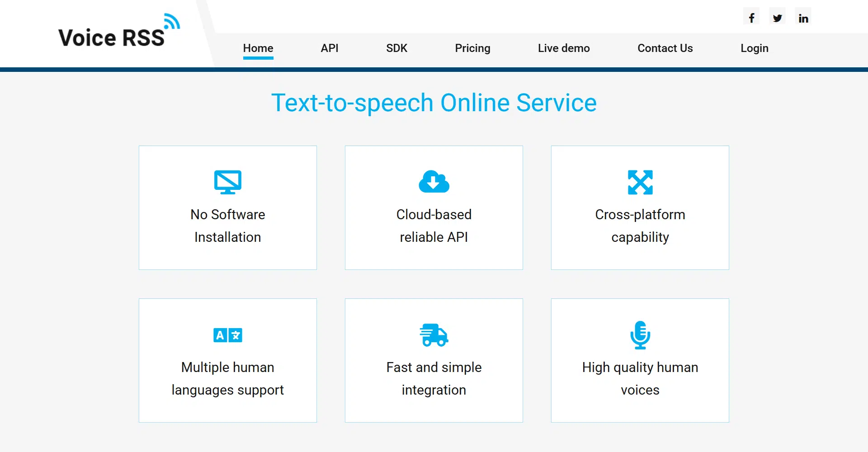Click the cloud download icon

434,182
